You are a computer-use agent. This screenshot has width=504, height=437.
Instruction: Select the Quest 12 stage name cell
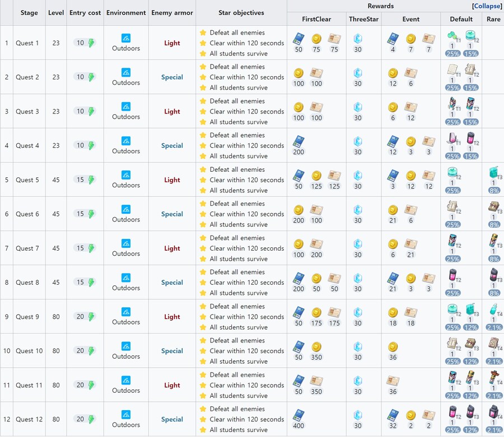[29, 419]
